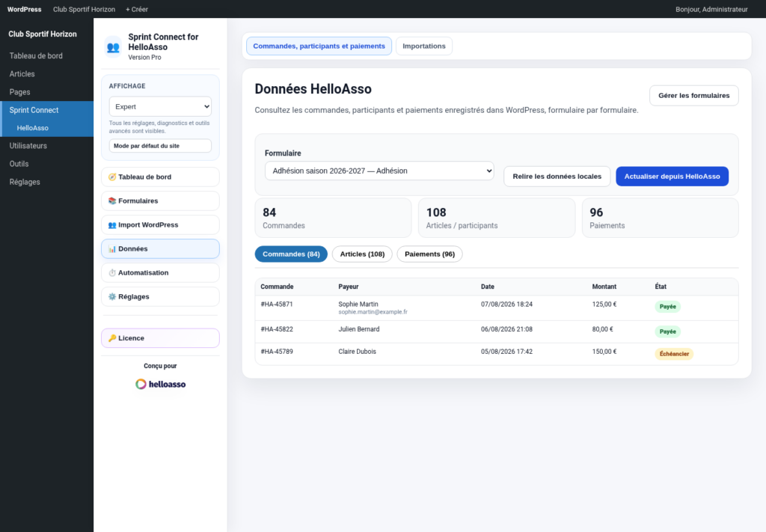Click the HelloAsso logo

tap(160, 384)
